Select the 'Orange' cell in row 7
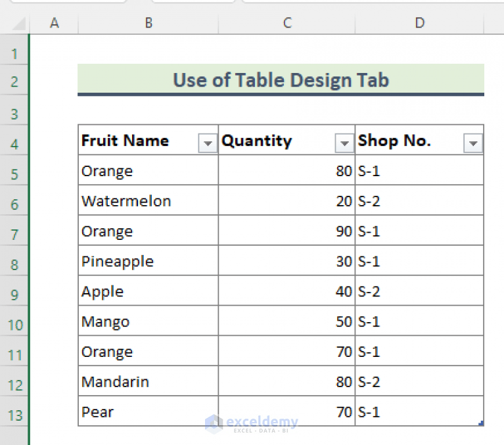The width and height of the screenshot is (504, 445). (149, 230)
